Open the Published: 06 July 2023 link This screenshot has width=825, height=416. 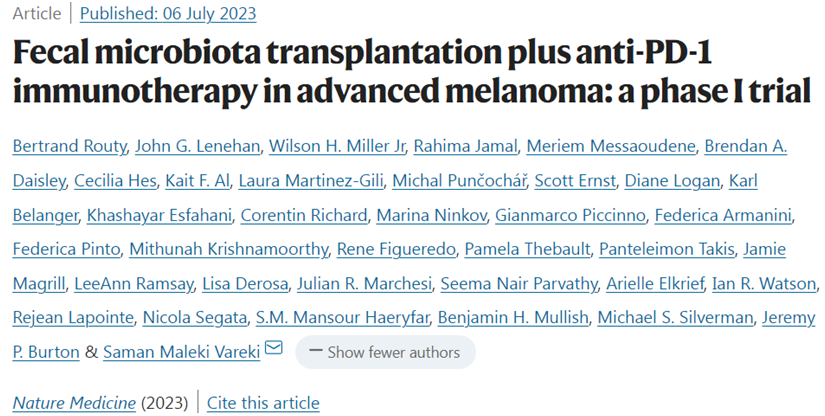click(x=167, y=15)
